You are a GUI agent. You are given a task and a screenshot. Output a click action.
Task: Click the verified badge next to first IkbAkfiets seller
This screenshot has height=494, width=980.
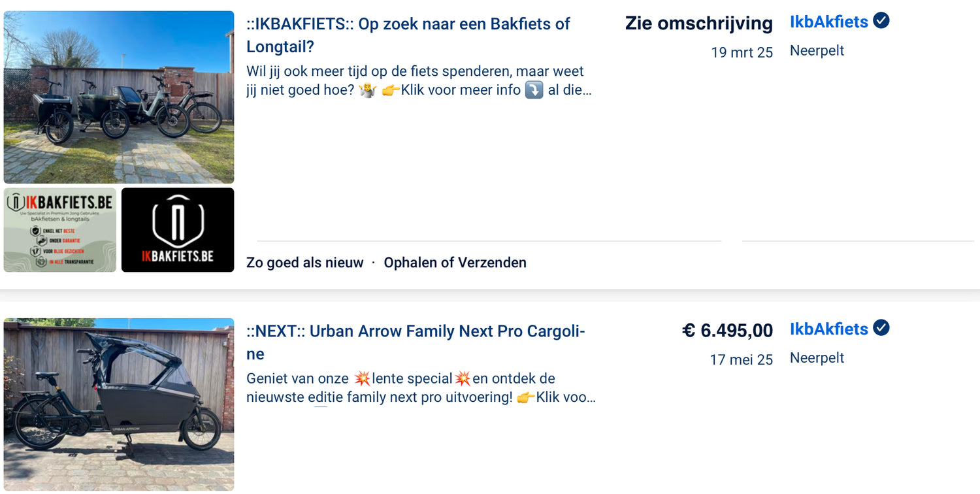pos(881,21)
